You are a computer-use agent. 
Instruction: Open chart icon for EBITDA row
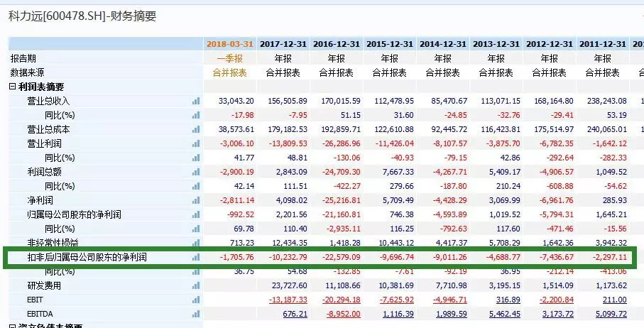point(196,314)
